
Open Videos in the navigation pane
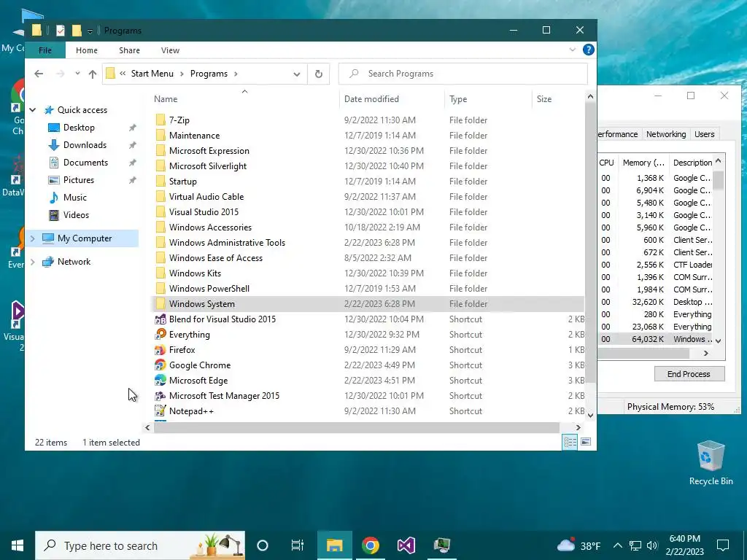[76, 215]
